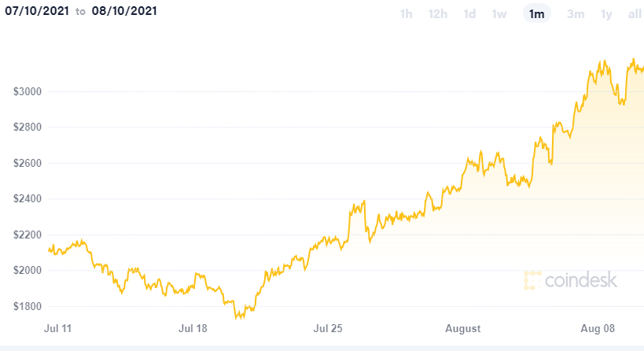Click the $2400 price axis label

pos(28,199)
